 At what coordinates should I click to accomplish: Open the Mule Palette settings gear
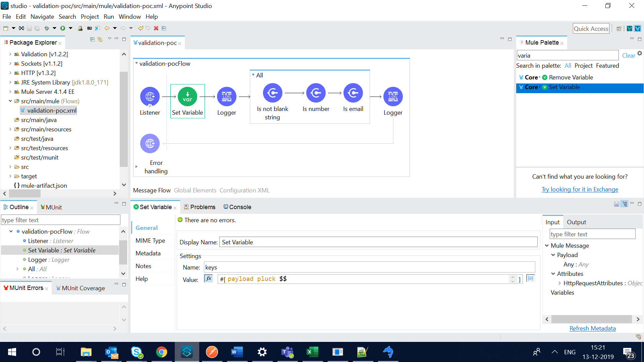[640, 53]
